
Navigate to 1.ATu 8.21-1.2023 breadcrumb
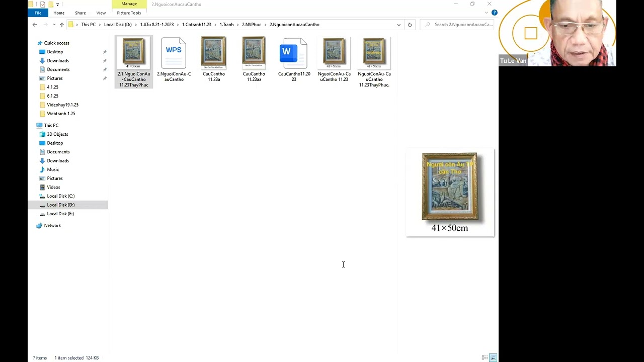[157, 25]
